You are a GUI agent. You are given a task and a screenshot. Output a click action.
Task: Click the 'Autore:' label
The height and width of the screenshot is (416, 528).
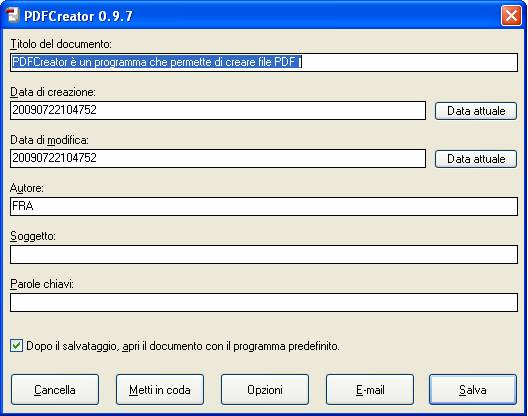coord(27,188)
